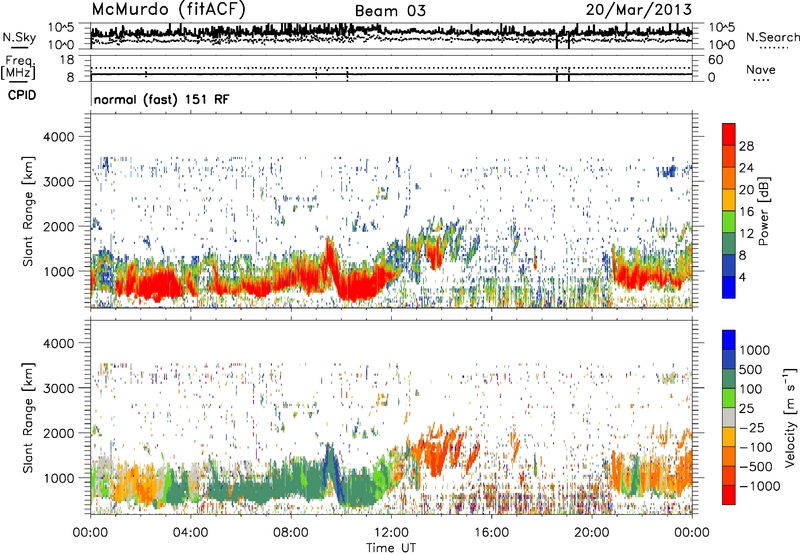Click the Slant Range label of the velocity panel
Image resolution: width=800 pixels, height=554 pixels.
[x=28, y=417]
